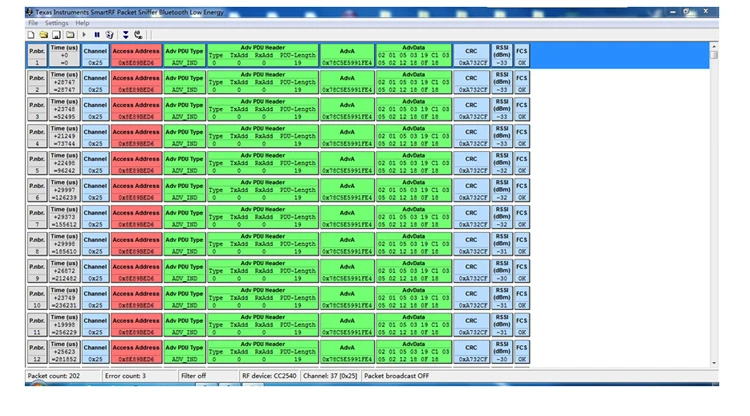The image size is (750, 416).
Task: Pause packet capture with the pause icon
Action: [97, 35]
